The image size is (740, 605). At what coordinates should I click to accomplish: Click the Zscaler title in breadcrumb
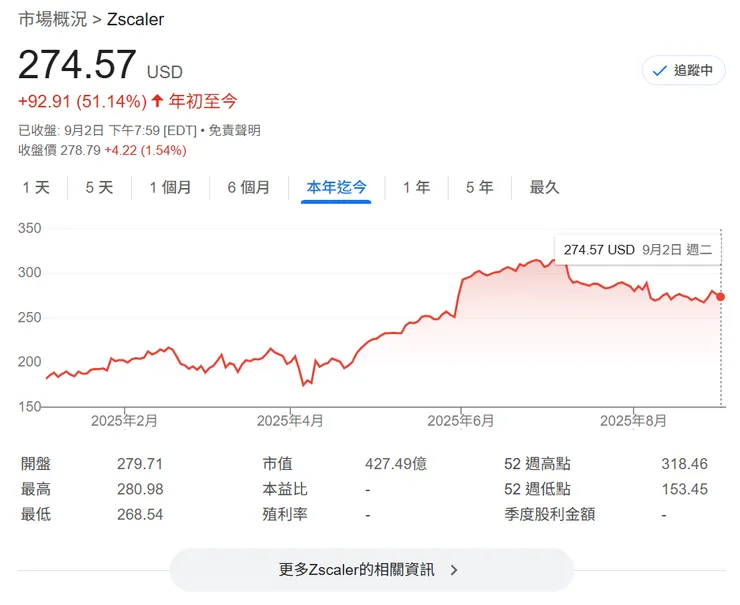(x=135, y=19)
